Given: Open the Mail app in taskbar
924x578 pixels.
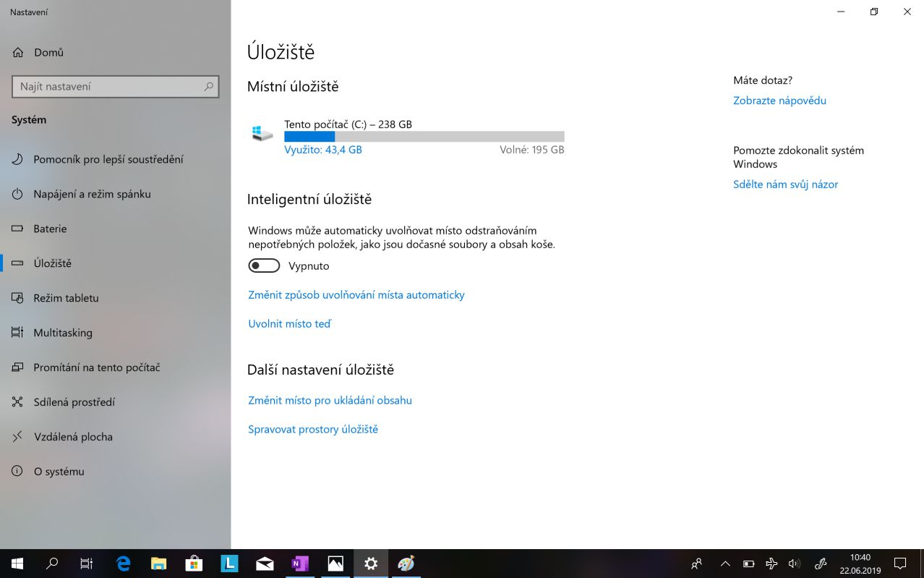Looking at the screenshot, I should (x=265, y=564).
